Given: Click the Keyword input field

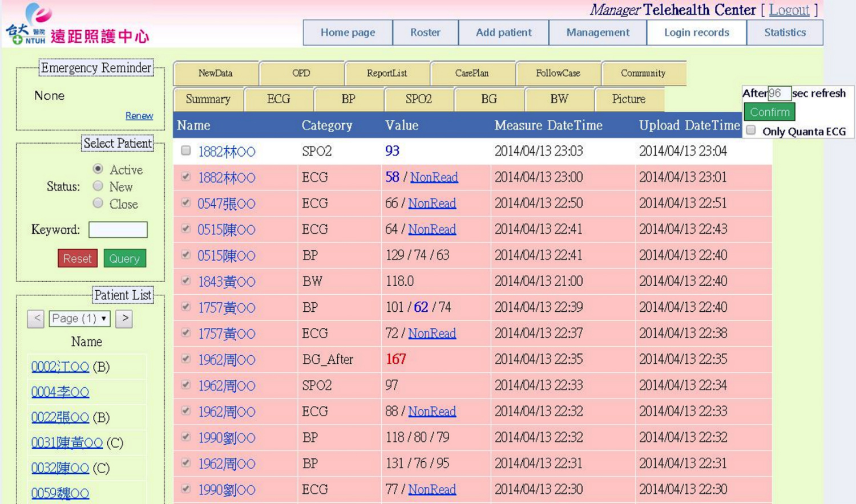Looking at the screenshot, I should pyautogui.click(x=118, y=230).
